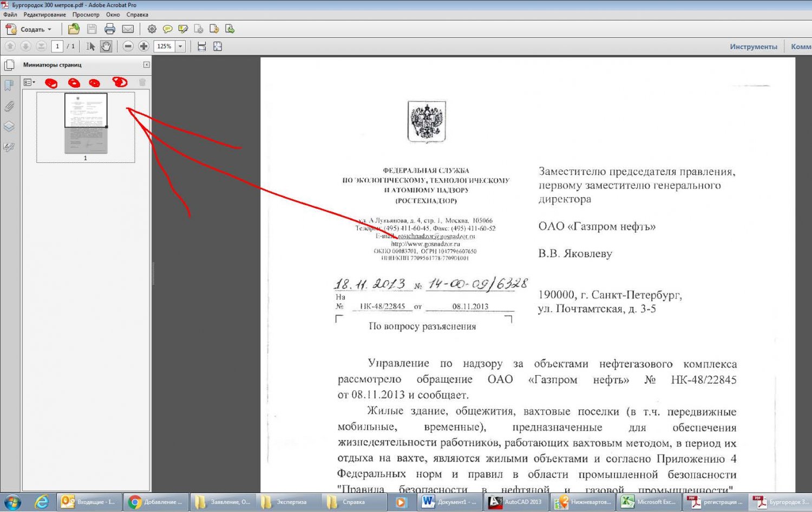
Task: Zoom out with the minus button
Action: coord(128,47)
